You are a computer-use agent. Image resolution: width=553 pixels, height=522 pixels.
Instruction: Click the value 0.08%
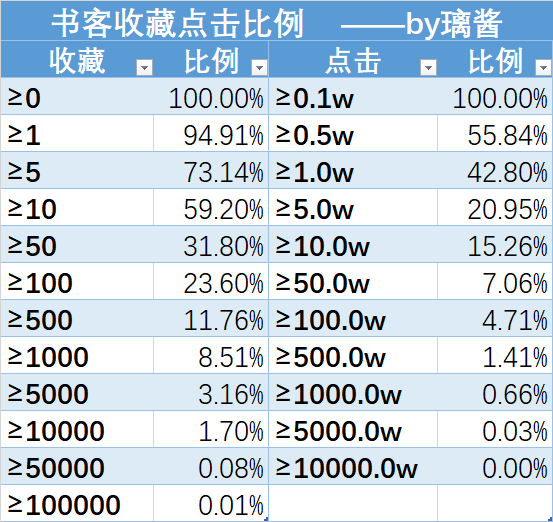coord(231,469)
